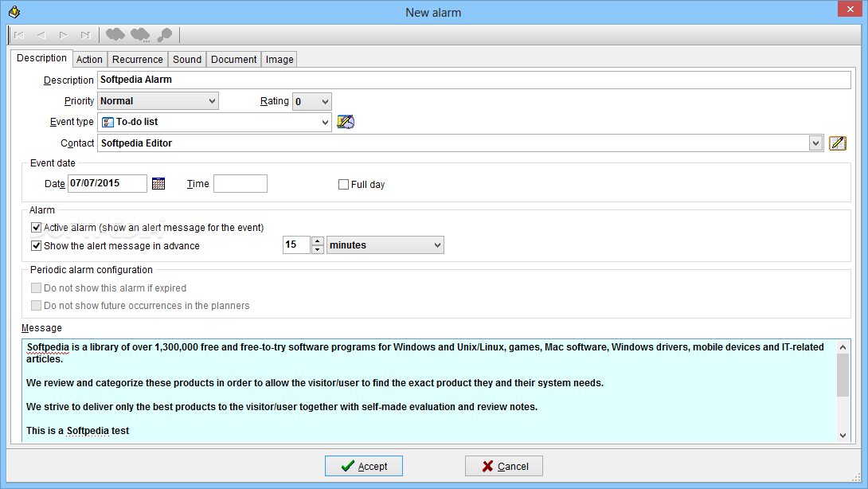Open the Image tab
The image size is (868, 489).
(x=280, y=59)
